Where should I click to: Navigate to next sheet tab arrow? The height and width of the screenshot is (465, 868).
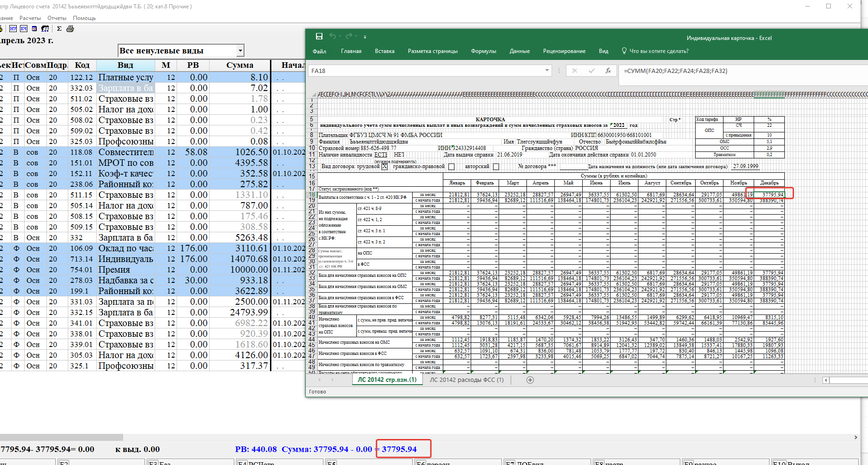pyautogui.click(x=332, y=380)
